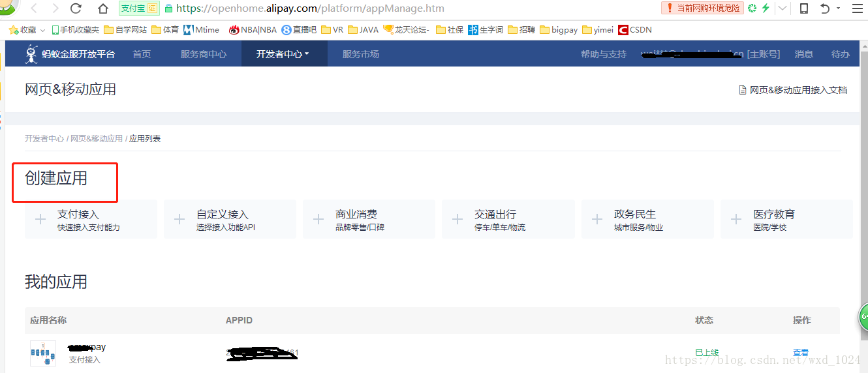This screenshot has width=868, height=373.
Task: Create a 交通出行 application
Action: [508, 220]
